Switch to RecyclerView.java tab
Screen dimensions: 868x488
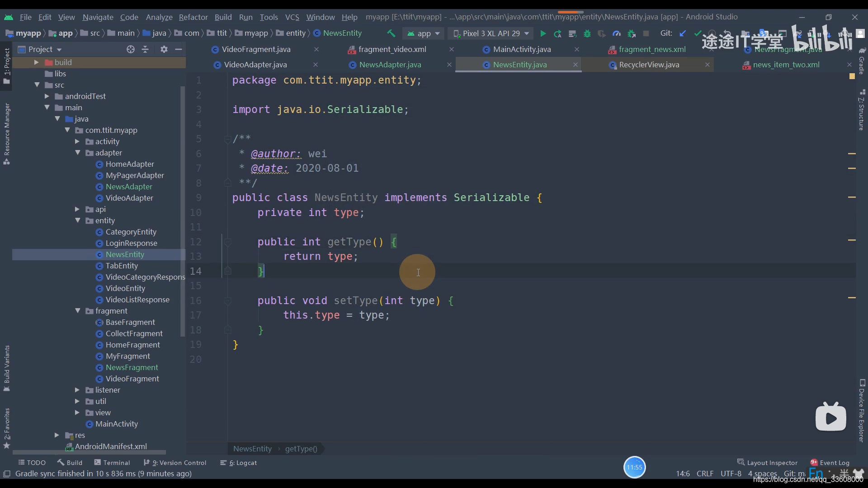point(649,65)
